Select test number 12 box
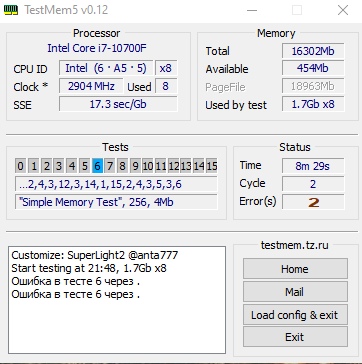This screenshot has width=362, height=364. (x=174, y=166)
